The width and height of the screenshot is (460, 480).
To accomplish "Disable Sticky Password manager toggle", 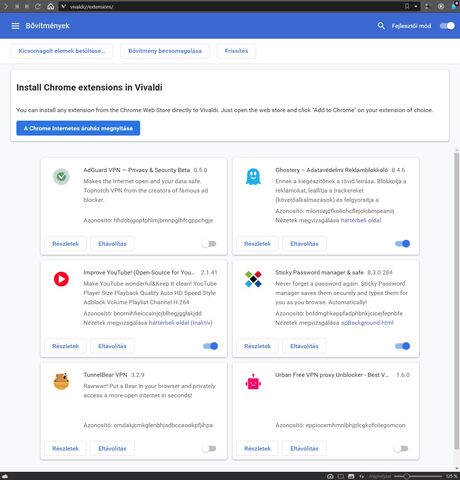I will coord(402,346).
